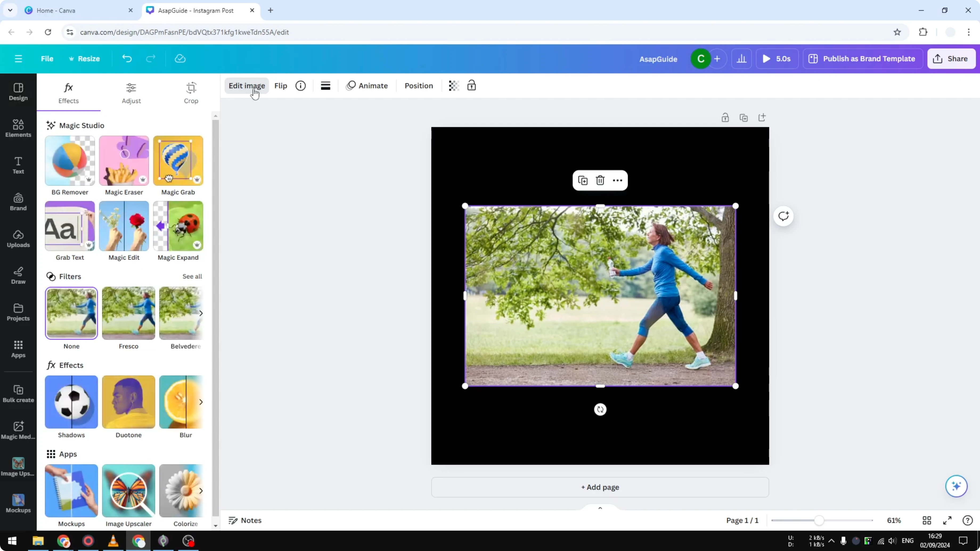Adjust the zoom slider handle

(819, 520)
